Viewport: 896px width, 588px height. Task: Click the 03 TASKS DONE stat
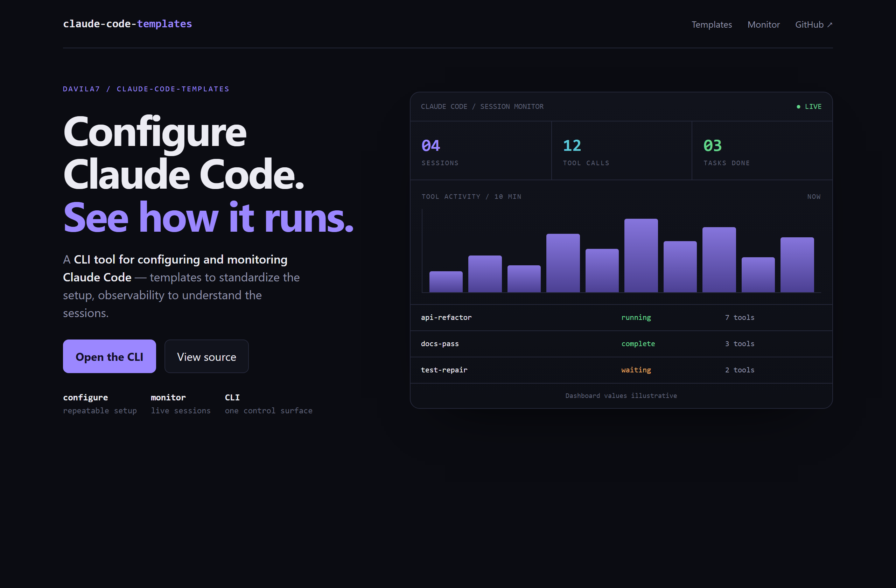[762, 150]
